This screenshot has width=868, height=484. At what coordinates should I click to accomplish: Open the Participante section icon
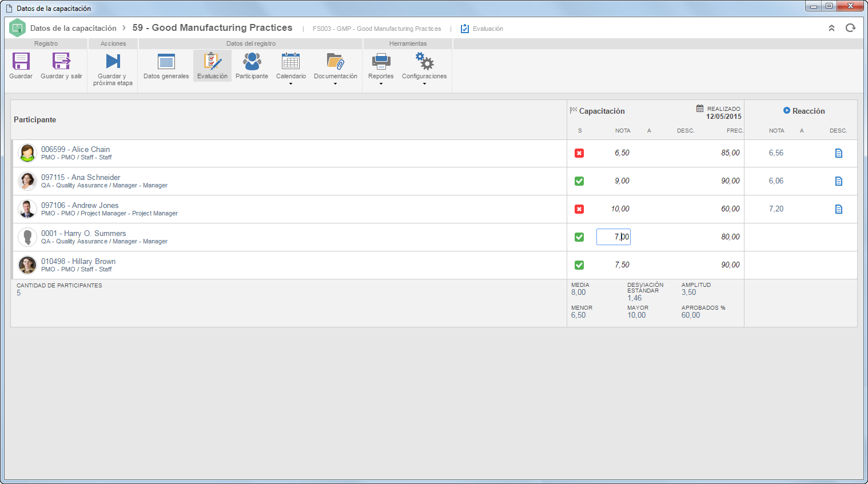tap(252, 61)
